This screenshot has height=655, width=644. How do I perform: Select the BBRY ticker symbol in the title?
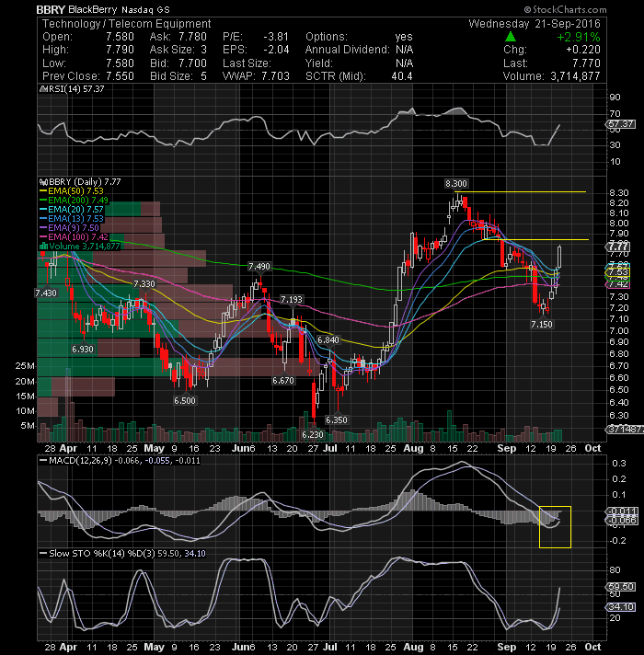click(51, 9)
